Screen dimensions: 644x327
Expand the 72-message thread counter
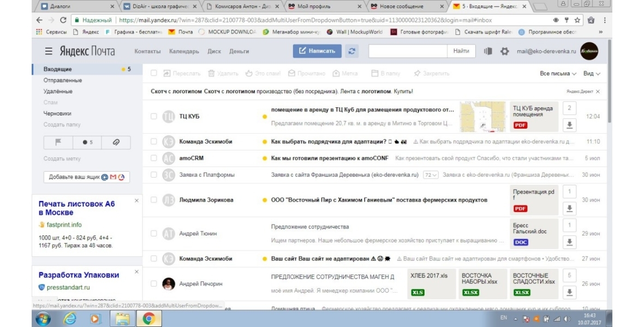pos(431,175)
